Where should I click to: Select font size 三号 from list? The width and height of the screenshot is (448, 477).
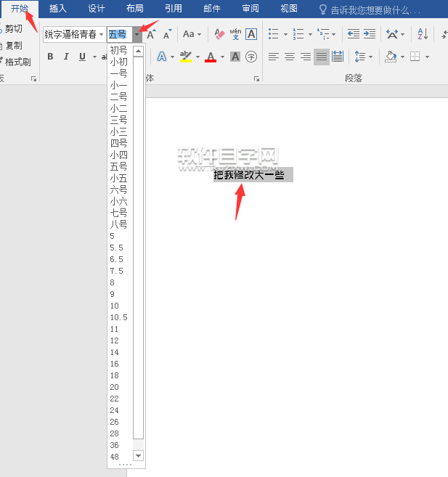tap(118, 120)
